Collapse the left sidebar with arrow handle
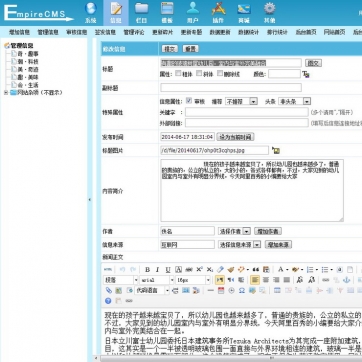 [90, 200]
